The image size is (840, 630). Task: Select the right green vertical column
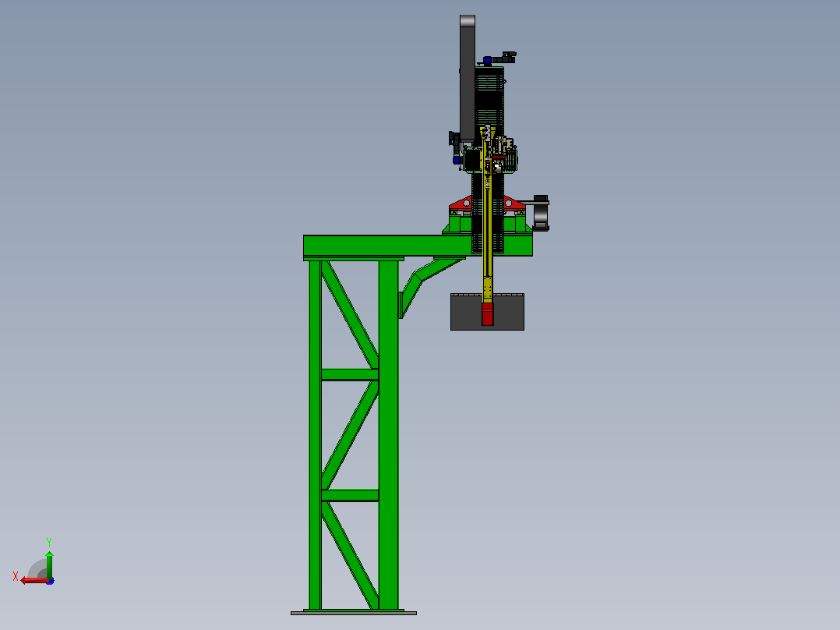(x=388, y=435)
